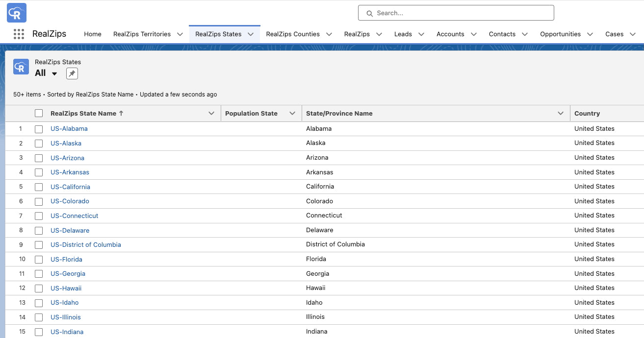
Task: Click the State/Province cell reading Georgia
Action: click(x=317, y=273)
